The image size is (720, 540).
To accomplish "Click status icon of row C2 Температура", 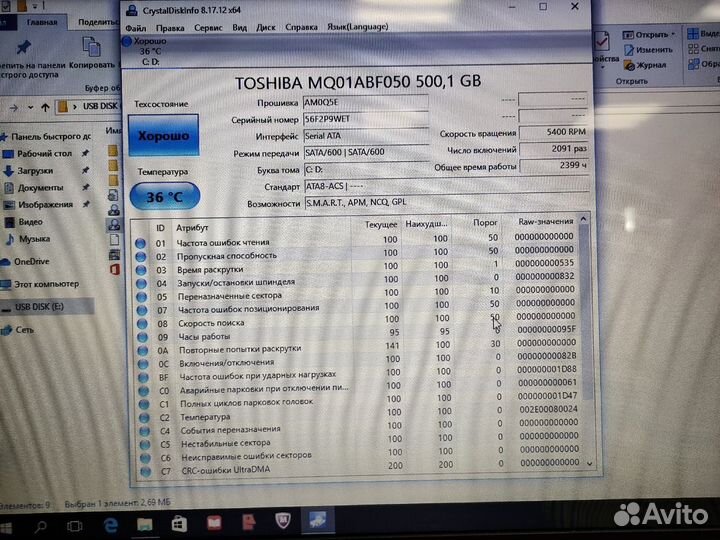I will tap(145, 418).
